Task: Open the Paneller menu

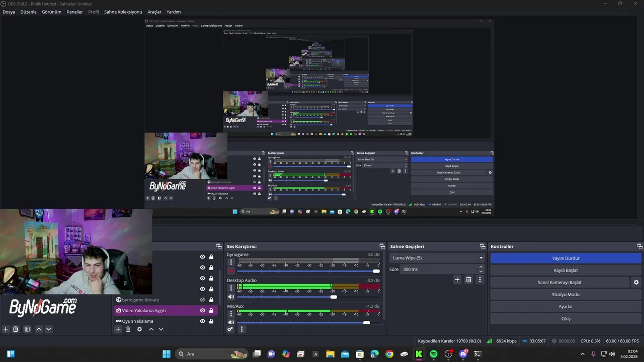Action: pos(74,12)
